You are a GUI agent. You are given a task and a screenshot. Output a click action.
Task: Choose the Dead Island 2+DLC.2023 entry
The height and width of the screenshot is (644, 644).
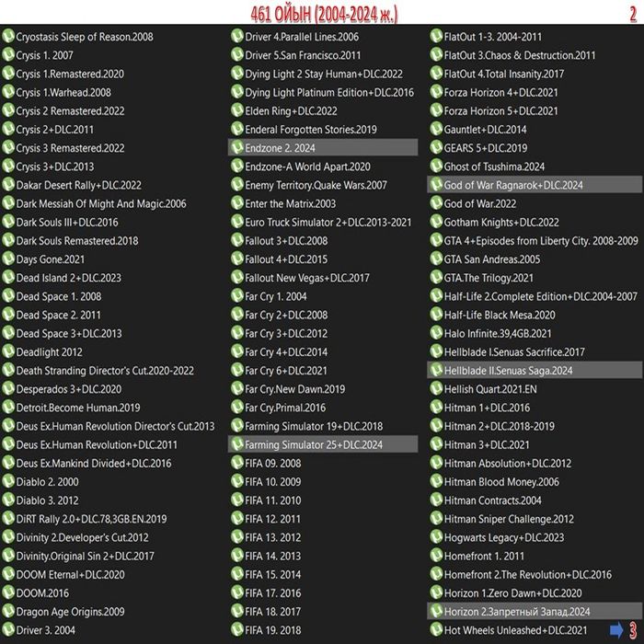pyautogui.click(x=69, y=278)
